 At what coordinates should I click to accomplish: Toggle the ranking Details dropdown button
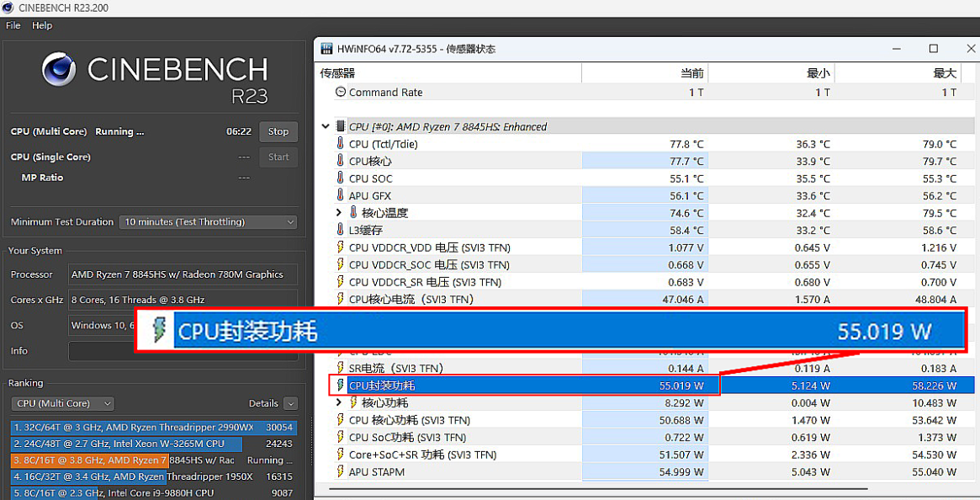[290, 404]
